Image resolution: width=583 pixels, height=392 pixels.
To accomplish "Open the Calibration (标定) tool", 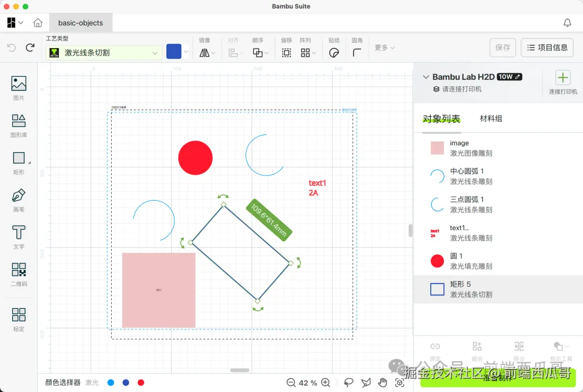I will (18, 319).
